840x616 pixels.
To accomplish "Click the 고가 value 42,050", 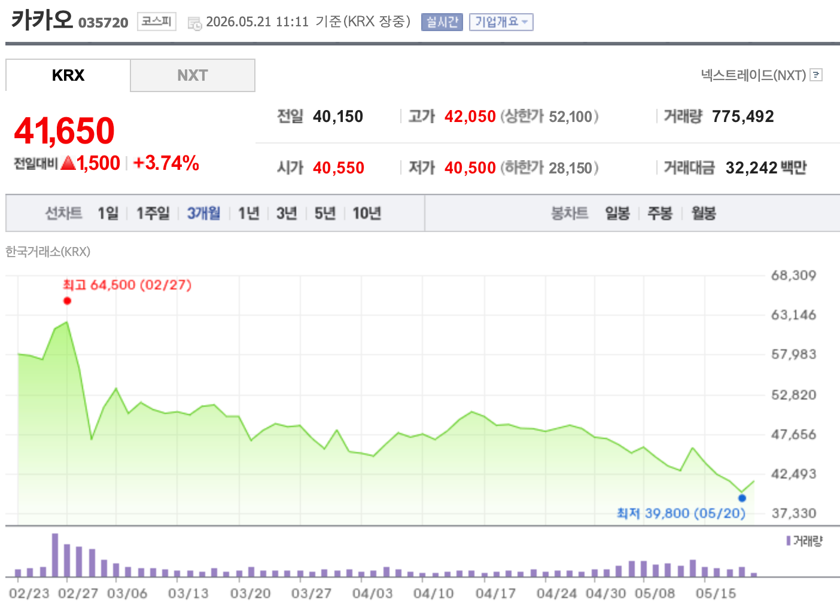I will 470,117.
